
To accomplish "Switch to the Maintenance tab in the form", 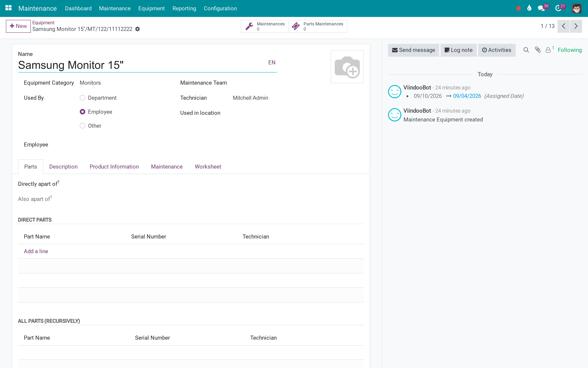I will (x=167, y=167).
